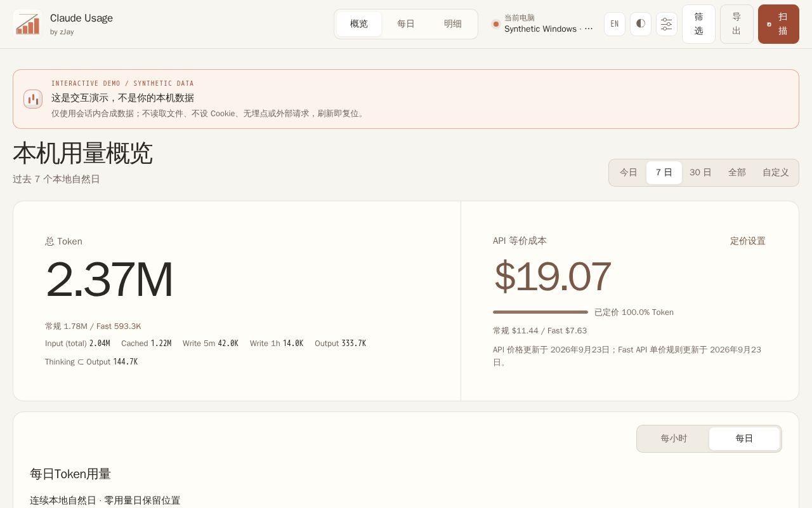This screenshot has width=812, height=508.
Task: Click the 本机用量概览 heading
Action: coord(82,153)
